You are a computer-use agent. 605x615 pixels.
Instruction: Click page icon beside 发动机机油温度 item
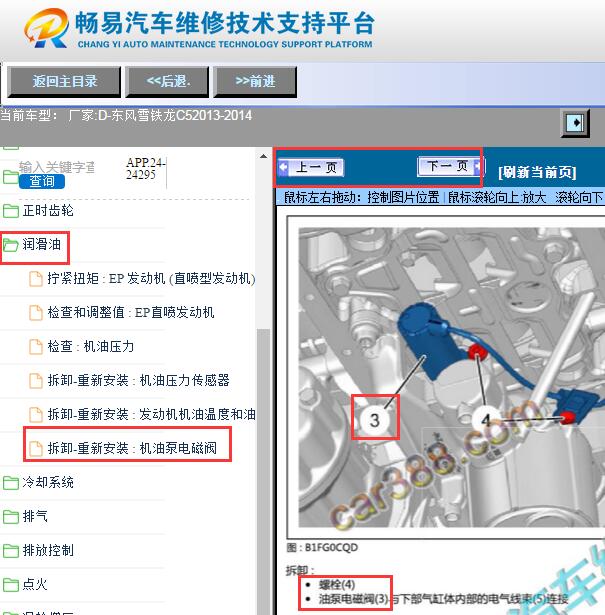pos(36,415)
